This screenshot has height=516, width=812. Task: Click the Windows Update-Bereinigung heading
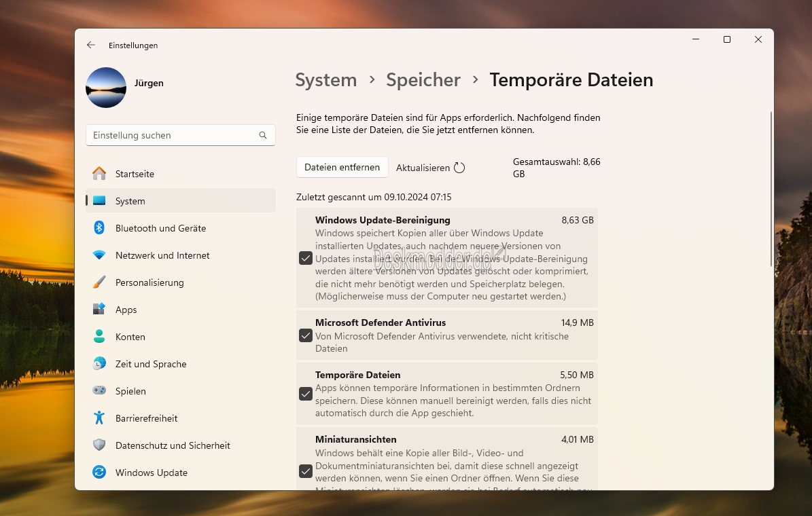click(x=383, y=220)
